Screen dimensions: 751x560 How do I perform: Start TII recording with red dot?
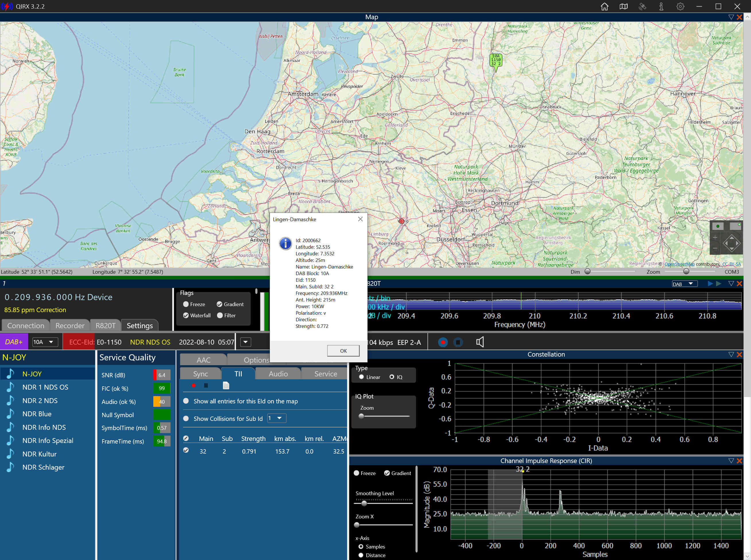193,385
